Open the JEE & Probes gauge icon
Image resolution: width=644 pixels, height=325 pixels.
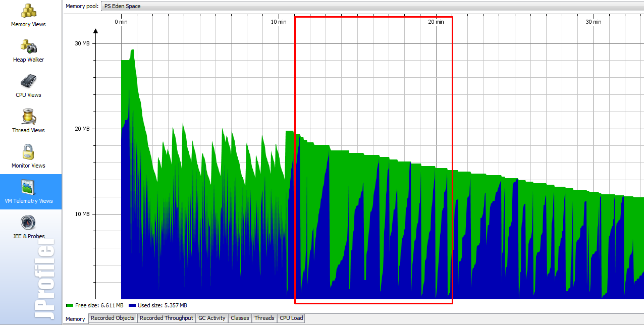coord(28,223)
